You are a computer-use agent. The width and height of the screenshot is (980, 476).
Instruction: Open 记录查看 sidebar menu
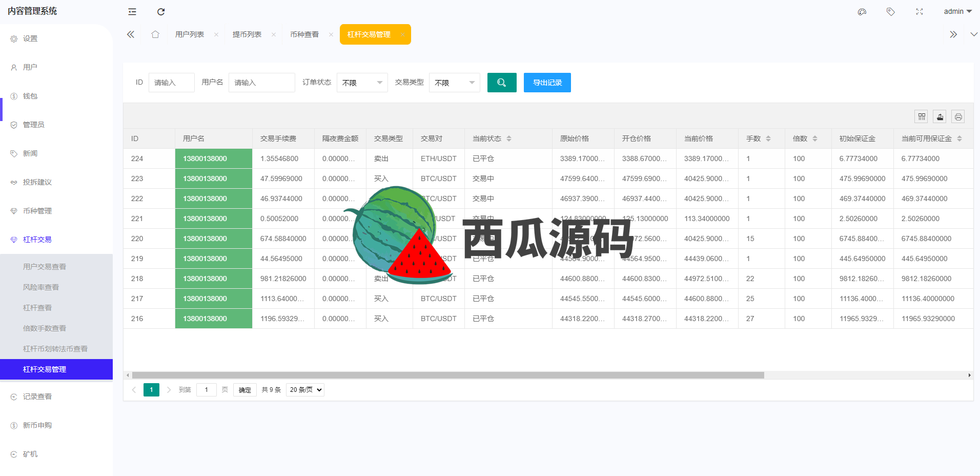[x=56, y=396]
